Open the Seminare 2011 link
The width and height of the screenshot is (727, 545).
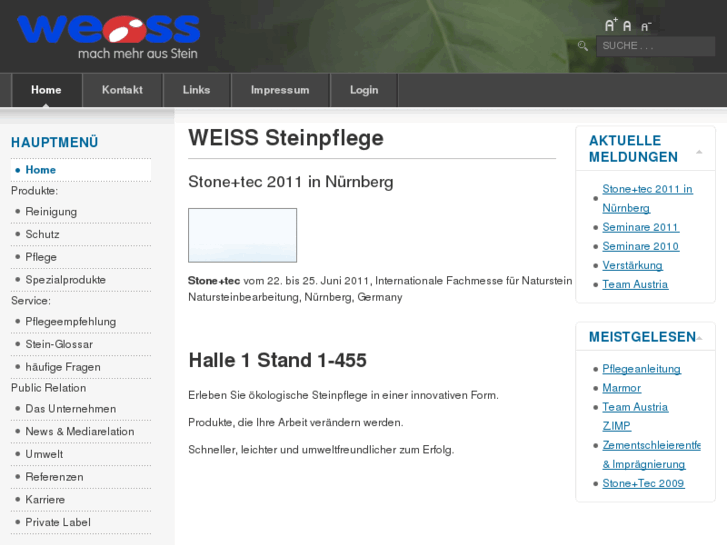(640, 227)
